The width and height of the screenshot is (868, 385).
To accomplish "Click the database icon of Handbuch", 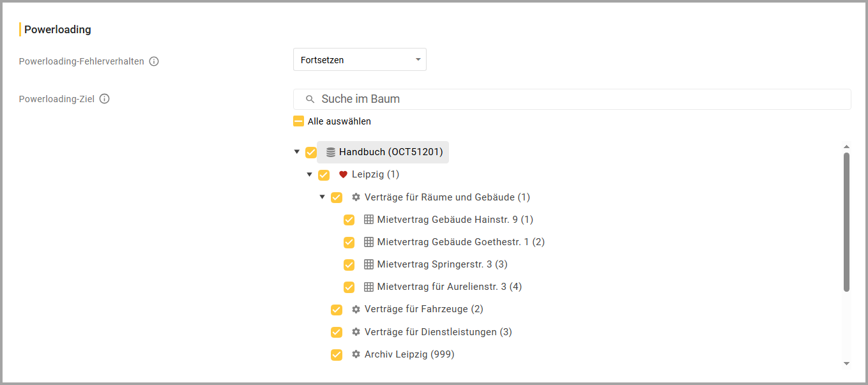I will [x=330, y=153].
